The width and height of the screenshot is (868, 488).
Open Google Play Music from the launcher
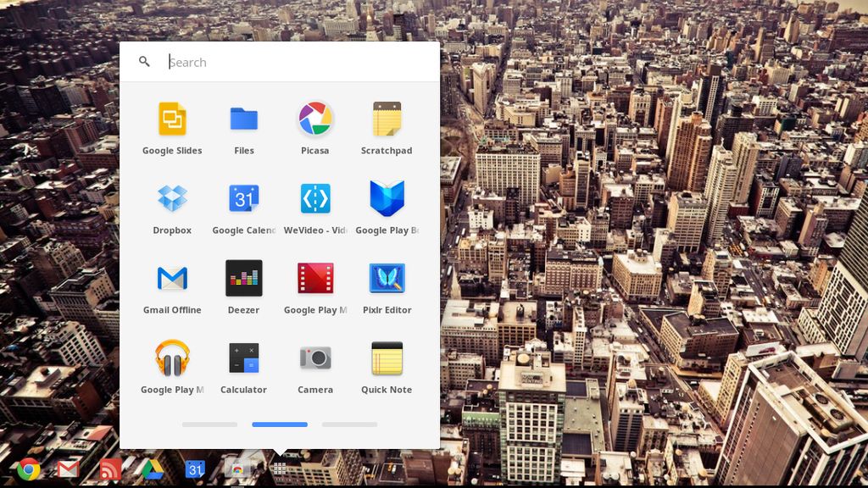(x=172, y=358)
